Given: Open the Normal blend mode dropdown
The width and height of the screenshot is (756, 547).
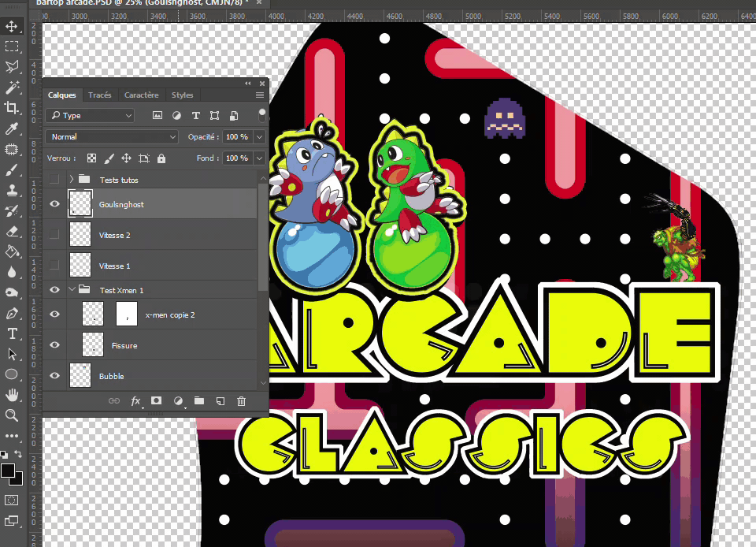Looking at the screenshot, I should point(112,137).
